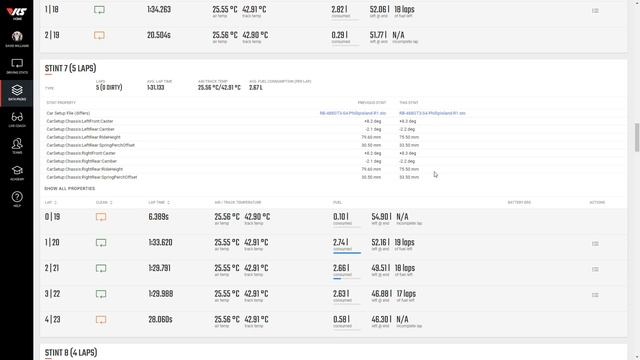Image resolution: width=640 pixels, height=360 pixels.
Task: Click the 1:31.133 average lap time
Action: [156, 88]
